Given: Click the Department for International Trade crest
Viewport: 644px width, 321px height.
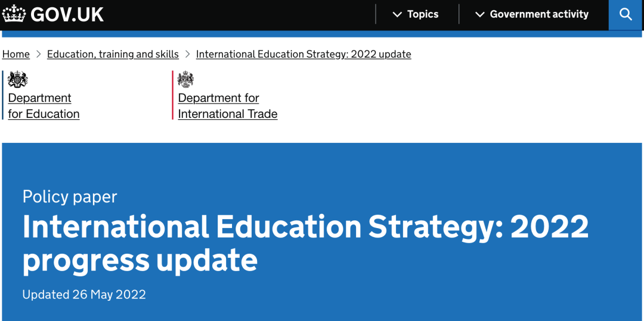Looking at the screenshot, I should (186, 79).
